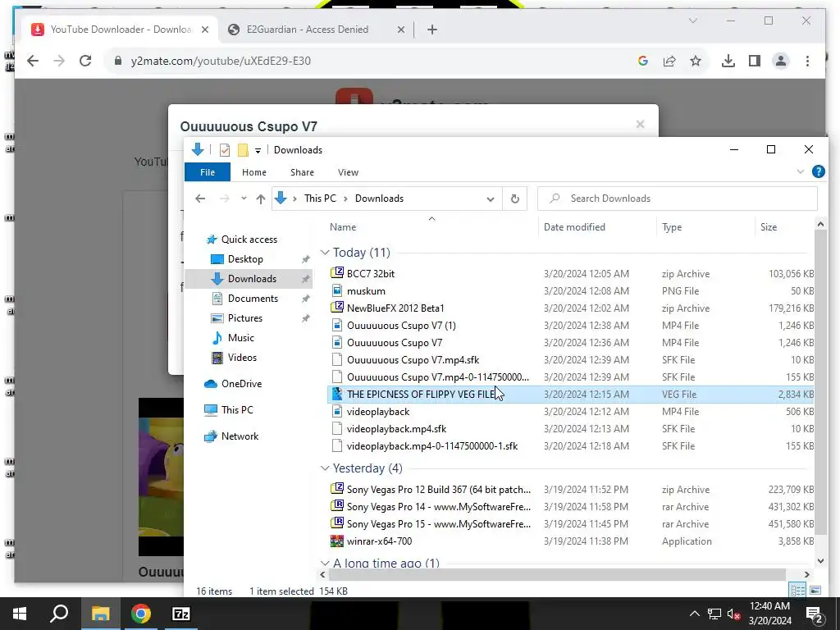Image resolution: width=840 pixels, height=630 pixels.
Task: Bookmark this page with the star icon
Action: (x=696, y=61)
